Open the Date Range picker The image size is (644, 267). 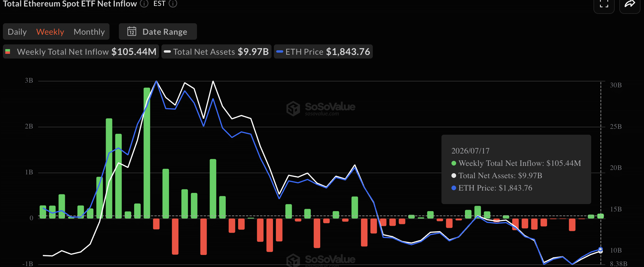point(158,31)
